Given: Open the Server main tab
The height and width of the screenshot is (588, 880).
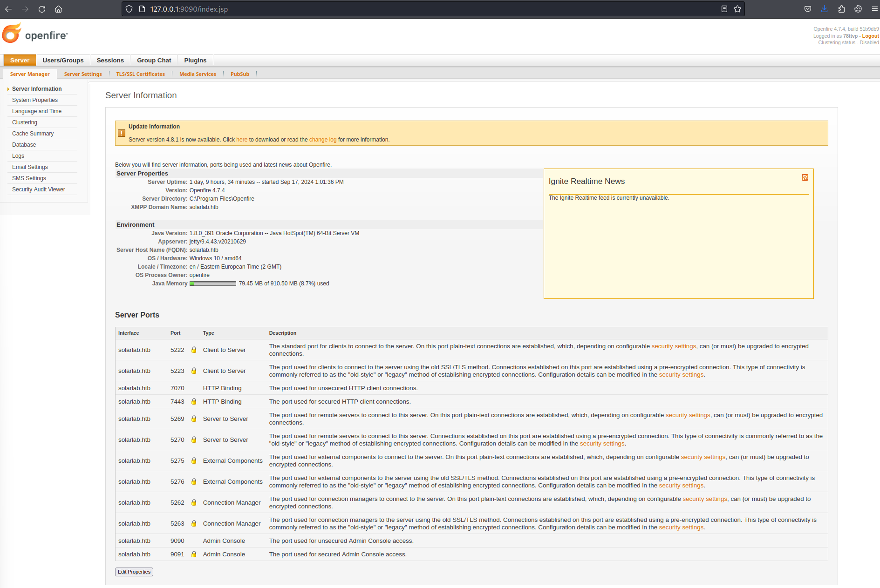Looking at the screenshot, I should click(20, 60).
